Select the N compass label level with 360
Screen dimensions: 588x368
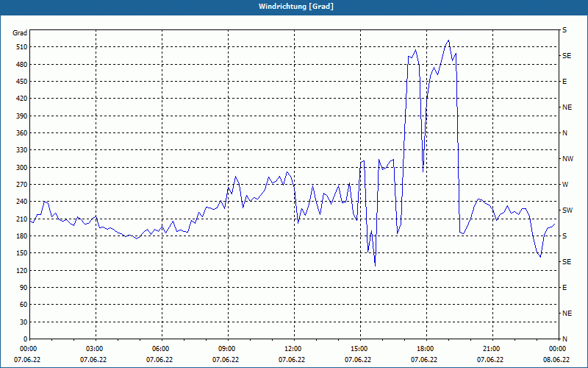click(x=564, y=133)
